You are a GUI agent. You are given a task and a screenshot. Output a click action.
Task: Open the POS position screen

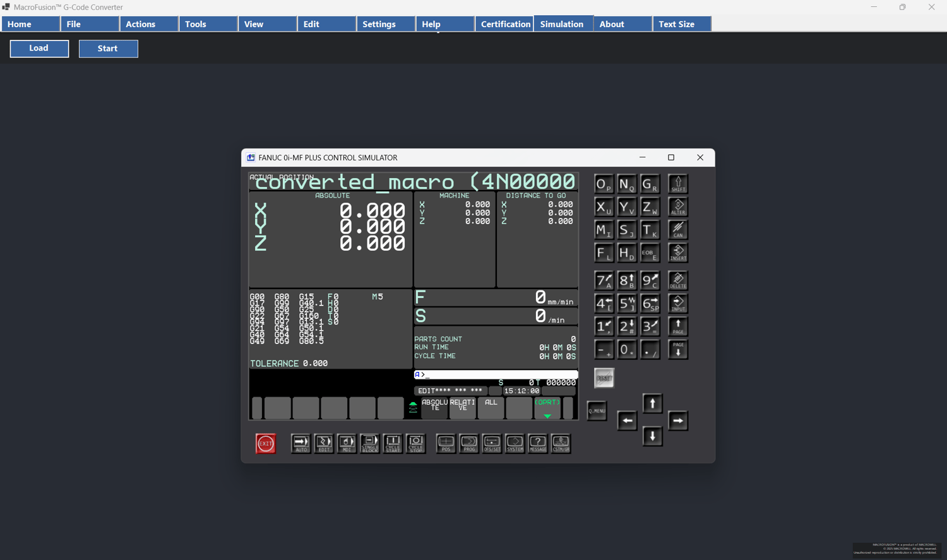tap(446, 443)
